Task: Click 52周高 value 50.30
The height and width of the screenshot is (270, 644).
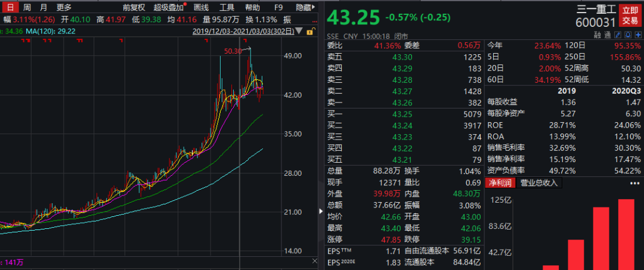Action: pyautogui.click(x=631, y=69)
